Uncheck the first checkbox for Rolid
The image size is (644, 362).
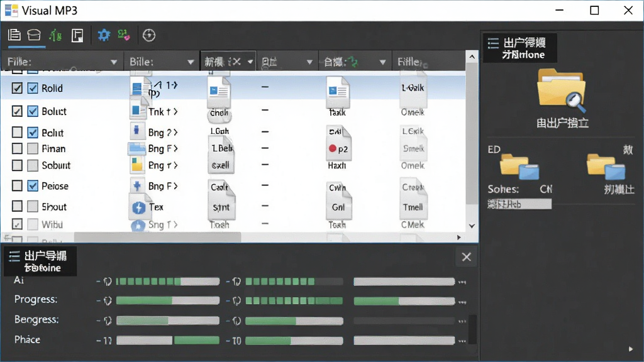tap(17, 88)
